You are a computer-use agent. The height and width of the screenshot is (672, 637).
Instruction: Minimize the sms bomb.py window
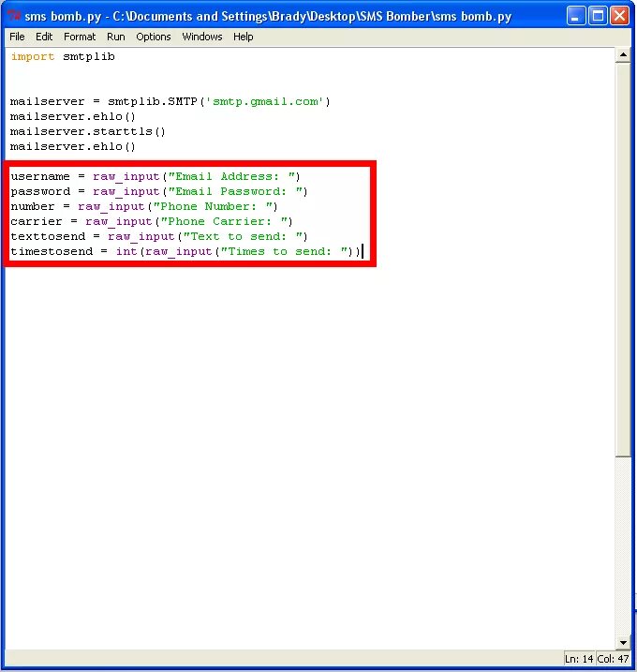point(576,16)
